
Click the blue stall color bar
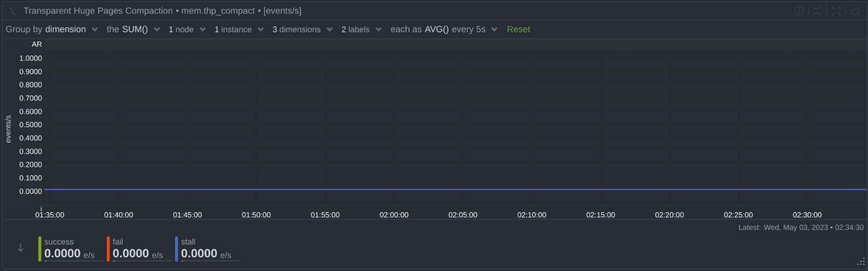point(177,249)
